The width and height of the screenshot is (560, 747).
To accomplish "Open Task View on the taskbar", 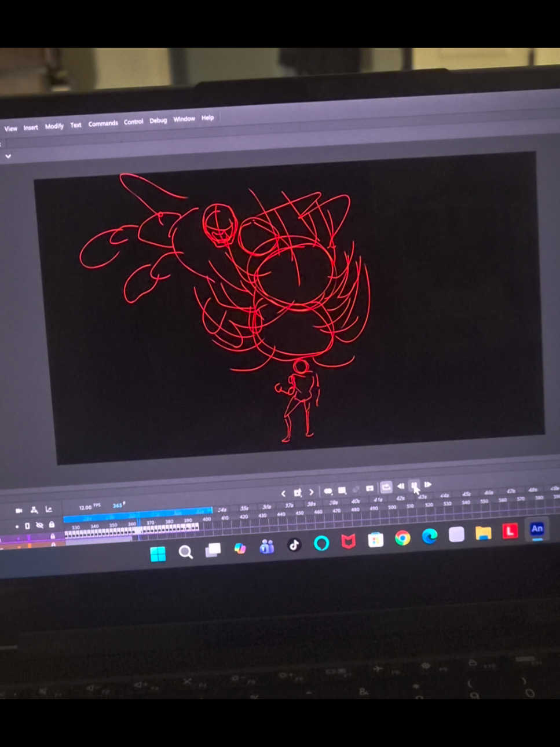I will point(213,550).
